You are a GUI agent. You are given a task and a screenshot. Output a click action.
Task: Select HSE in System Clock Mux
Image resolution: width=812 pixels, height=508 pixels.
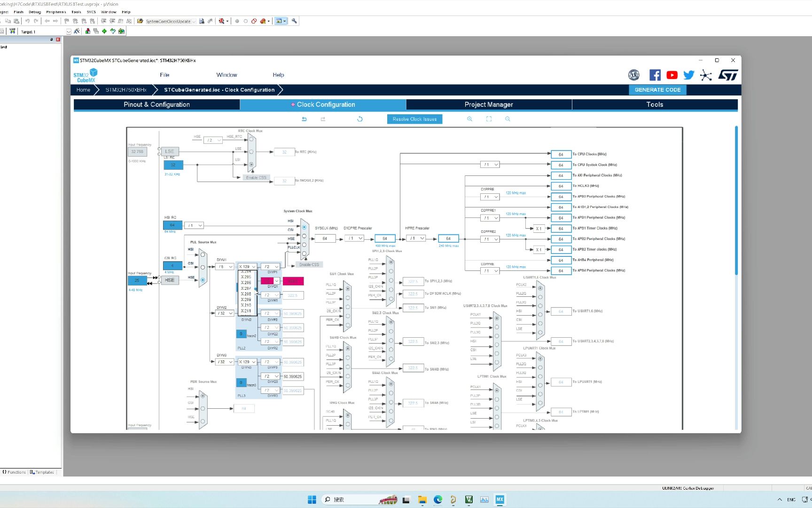[x=304, y=245]
